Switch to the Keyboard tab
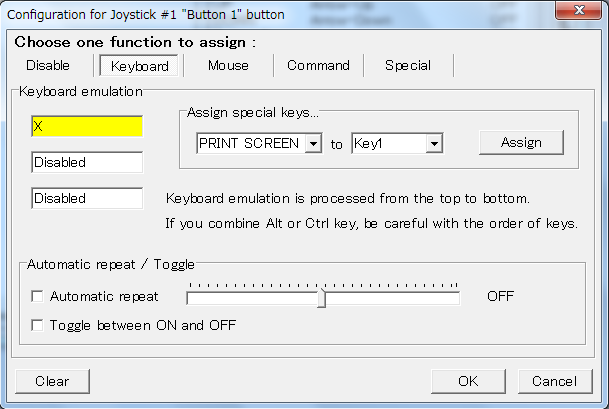 click(140, 66)
